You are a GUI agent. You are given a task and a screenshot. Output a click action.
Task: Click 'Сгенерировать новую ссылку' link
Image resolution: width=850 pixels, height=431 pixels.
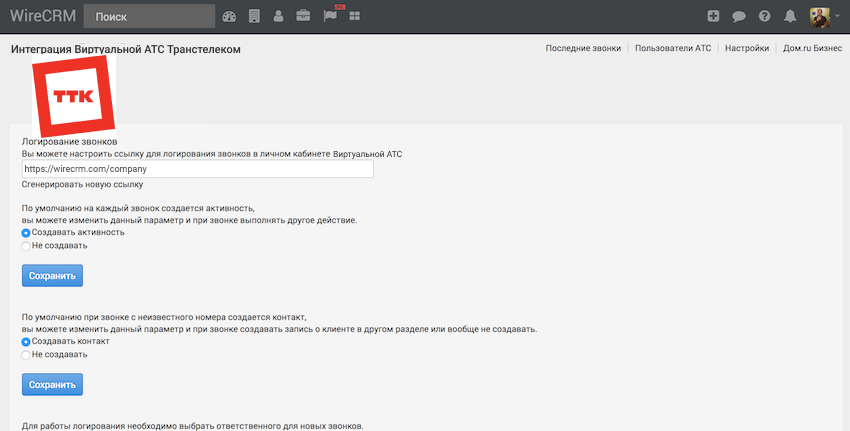coord(82,184)
